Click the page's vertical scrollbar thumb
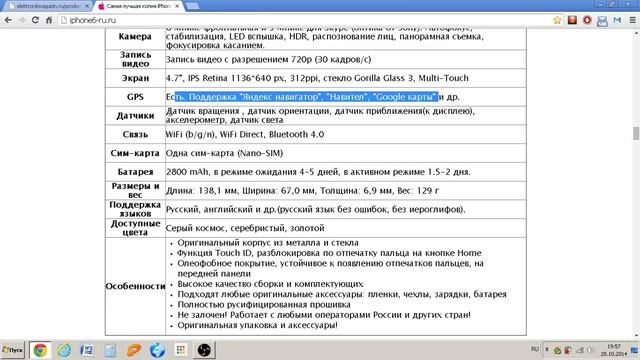Screen dimensions: 640x360 pyautogui.click(x=636, y=133)
